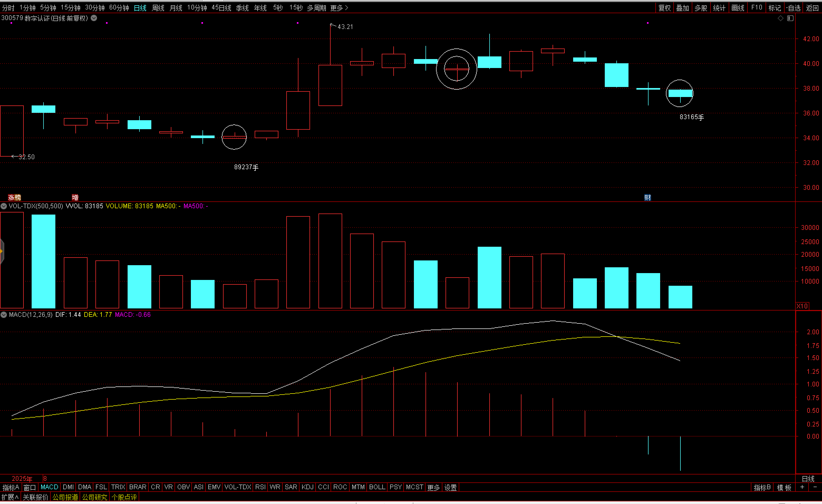Click the left-edge panel expand handle

pos(2,251)
